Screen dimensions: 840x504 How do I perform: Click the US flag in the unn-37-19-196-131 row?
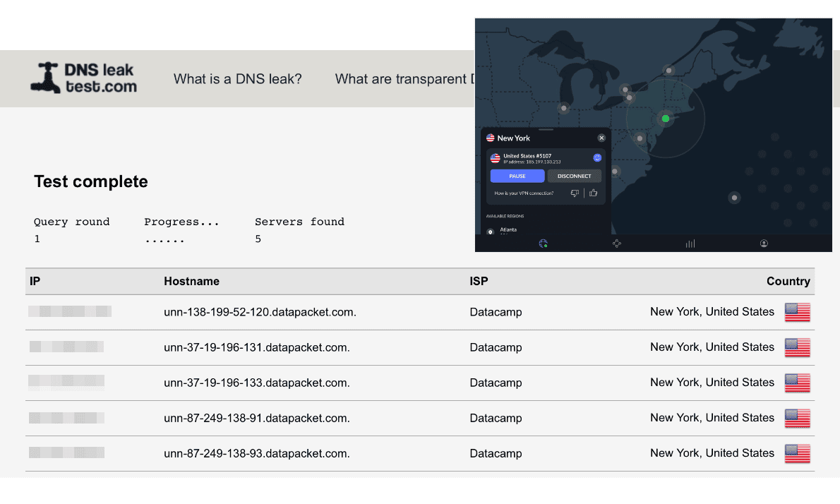pyautogui.click(x=797, y=347)
